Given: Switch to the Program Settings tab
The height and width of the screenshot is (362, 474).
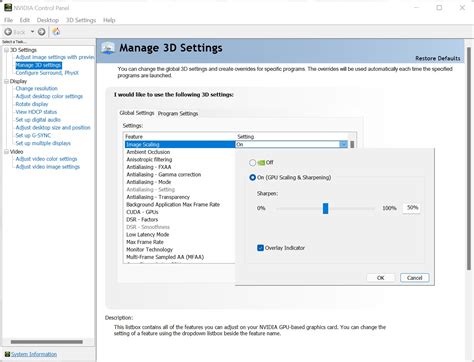Looking at the screenshot, I should pyautogui.click(x=178, y=113).
